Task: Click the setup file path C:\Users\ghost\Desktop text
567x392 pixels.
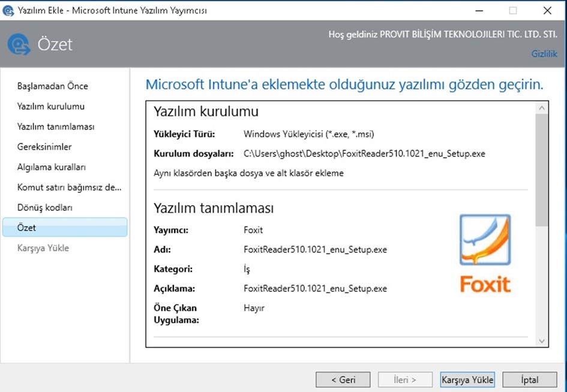Action: coord(365,153)
